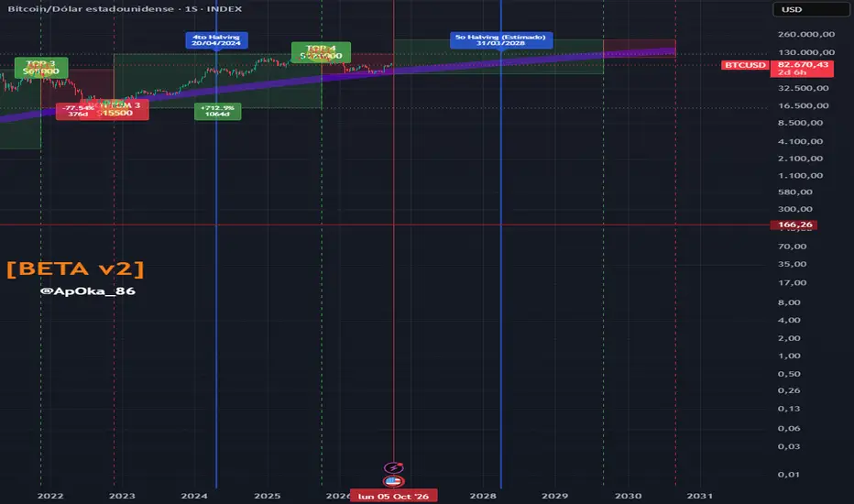Click the US flag economic event icon
Screen dimensions: 854x504
tap(393, 481)
